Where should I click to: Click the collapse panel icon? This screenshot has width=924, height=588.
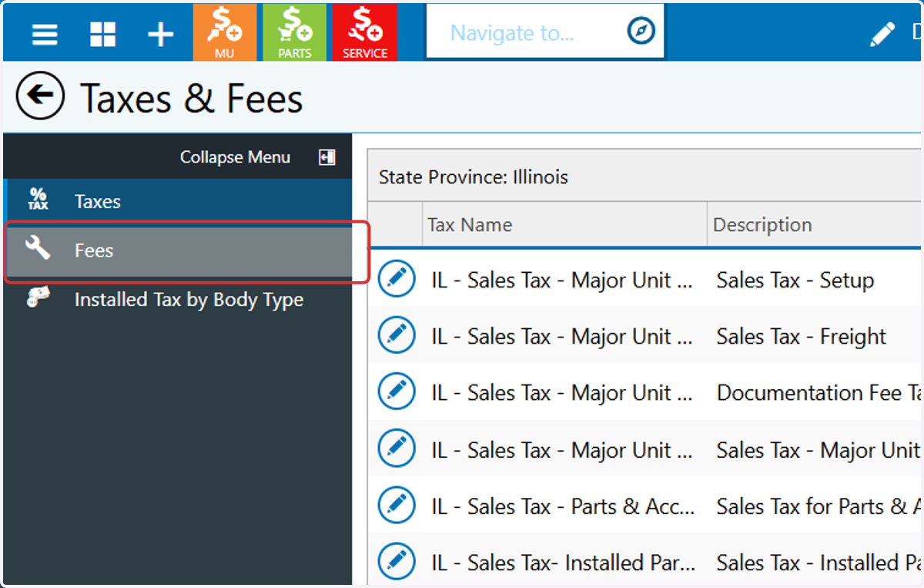326,157
